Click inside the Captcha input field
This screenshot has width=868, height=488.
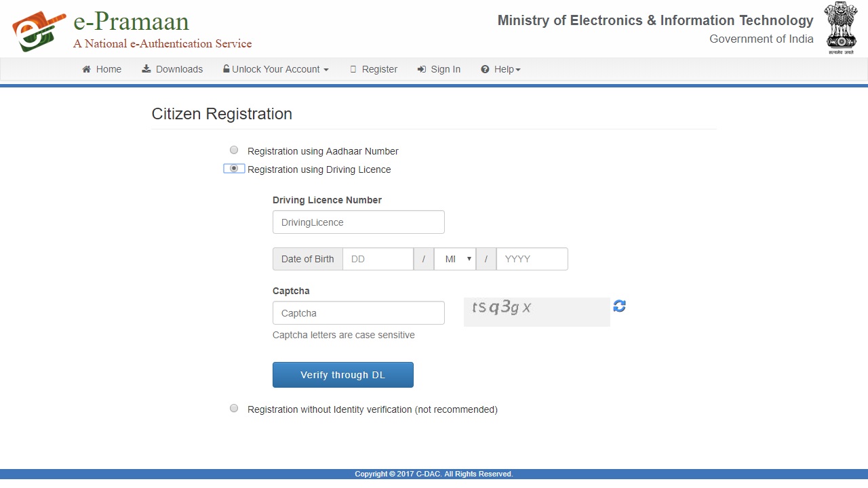click(358, 312)
